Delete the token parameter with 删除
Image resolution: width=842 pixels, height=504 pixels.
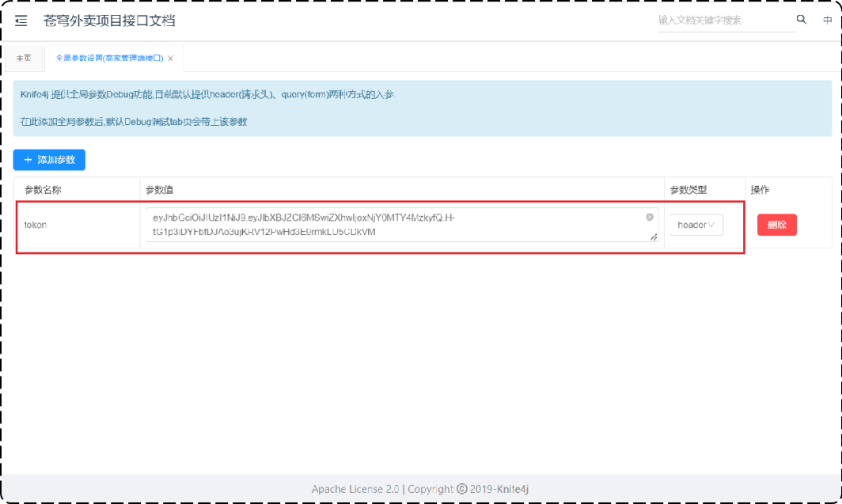tap(776, 225)
